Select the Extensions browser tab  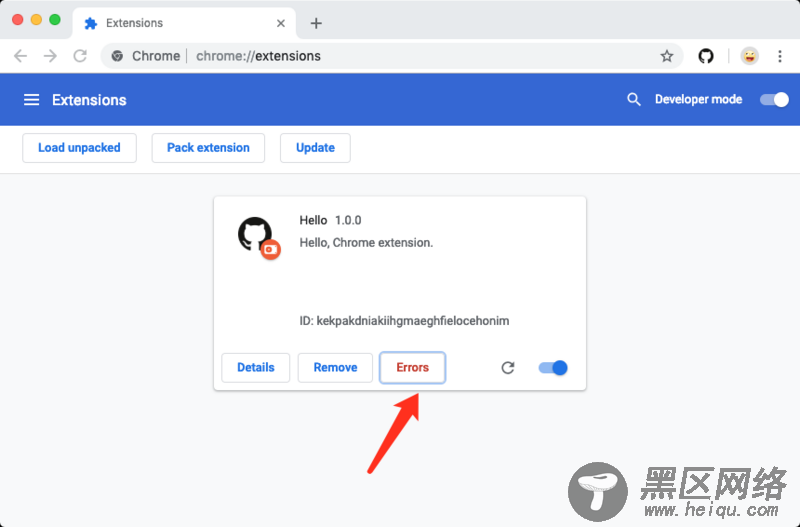[x=184, y=23]
